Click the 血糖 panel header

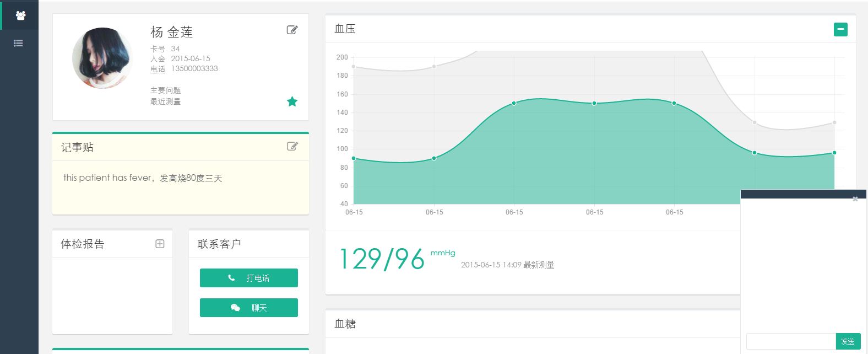tap(345, 324)
